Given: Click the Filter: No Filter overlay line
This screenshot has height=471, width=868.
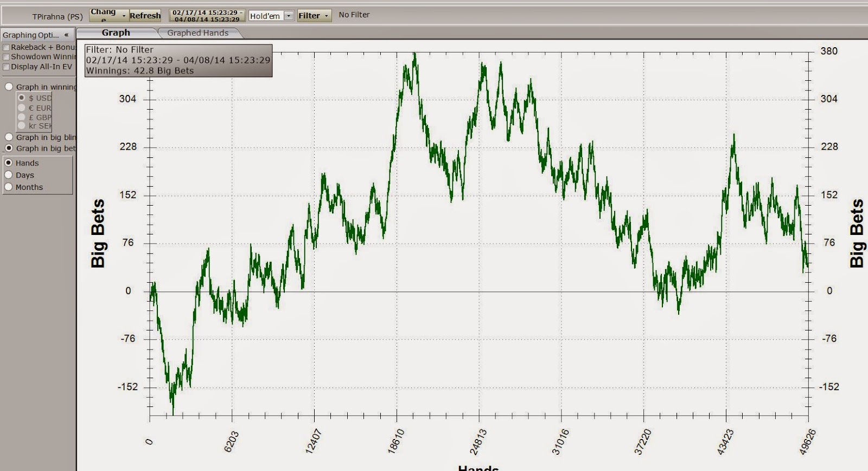Looking at the screenshot, I should [x=120, y=49].
